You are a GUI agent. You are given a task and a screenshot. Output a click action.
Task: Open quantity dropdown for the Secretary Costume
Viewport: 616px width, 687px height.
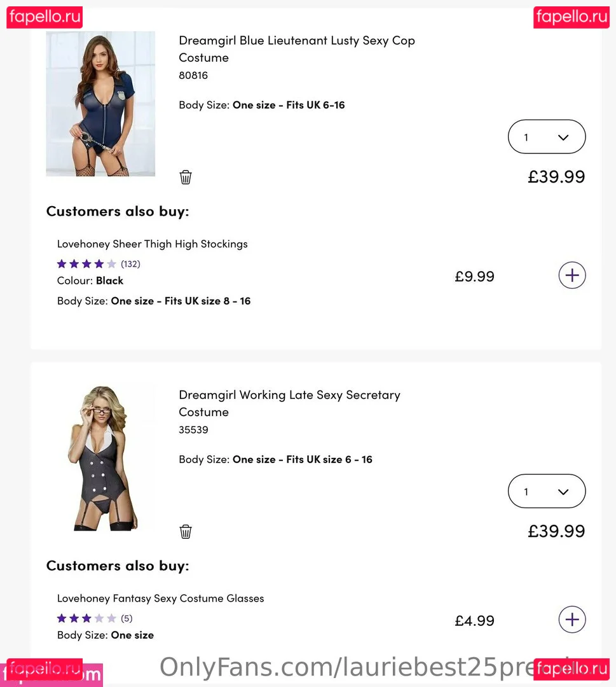(x=546, y=491)
